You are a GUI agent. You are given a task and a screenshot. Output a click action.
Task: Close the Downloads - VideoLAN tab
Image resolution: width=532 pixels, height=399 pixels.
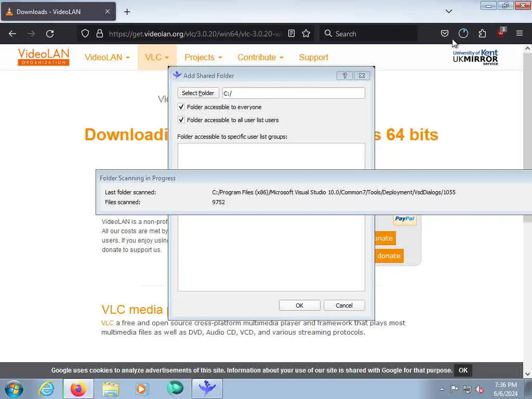click(107, 11)
